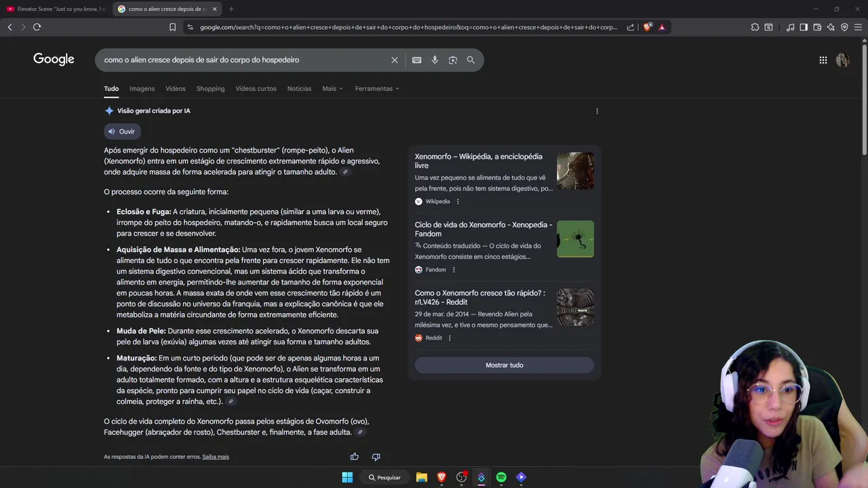The height and width of the screenshot is (488, 868).
Task: Open the Brave Rewards triangle icon
Action: pos(662,27)
